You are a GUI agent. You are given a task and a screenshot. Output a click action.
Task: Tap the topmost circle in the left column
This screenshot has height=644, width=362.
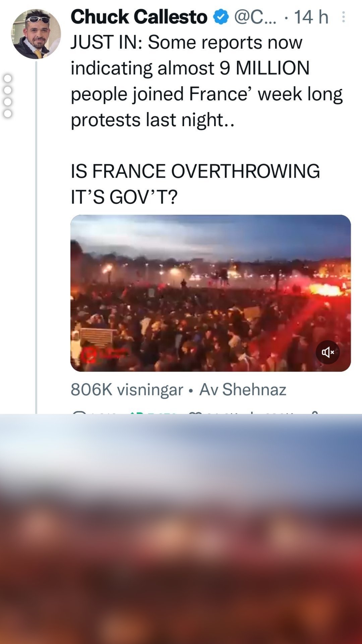pyautogui.click(x=7, y=78)
